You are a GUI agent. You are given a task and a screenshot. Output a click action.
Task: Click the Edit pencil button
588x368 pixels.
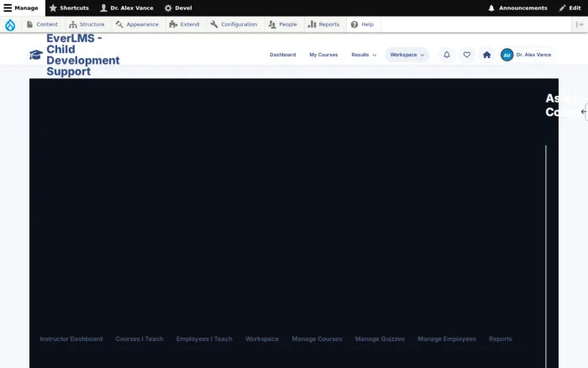570,8
